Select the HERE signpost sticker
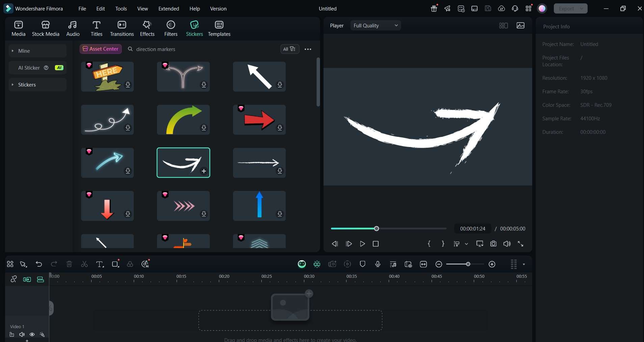Image resolution: width=644 pixels, height=342 pixels. tap(107, 76)
